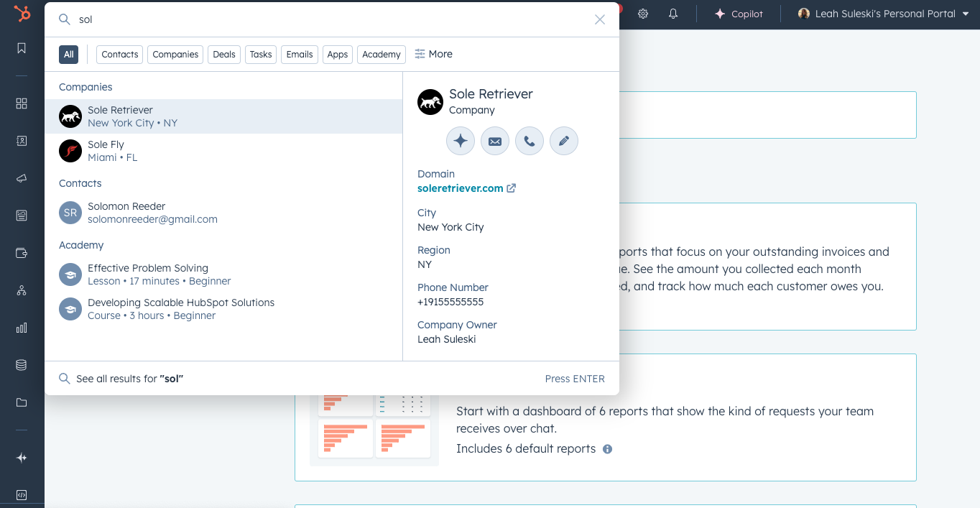Screen dimensions: 980x508
Task: Open Solomon Reeder contact result
Action: pyautogui.click(x=223, y=213)
